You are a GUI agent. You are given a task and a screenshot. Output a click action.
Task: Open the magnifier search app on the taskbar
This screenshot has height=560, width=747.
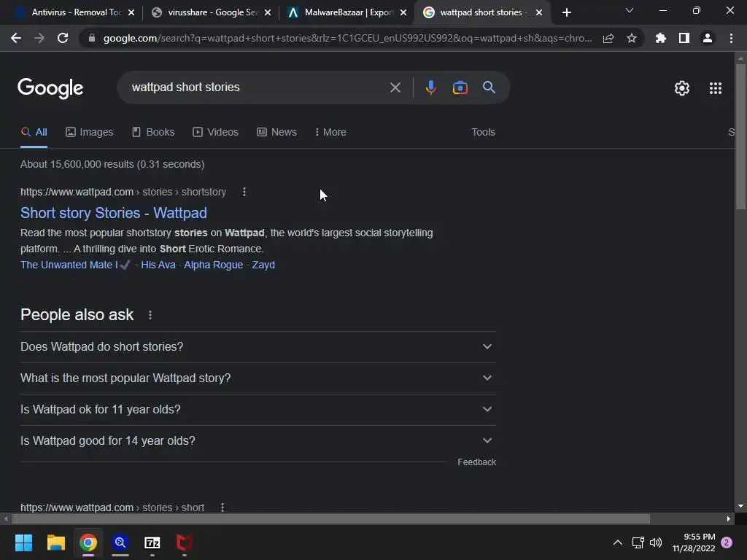(120, 542)
